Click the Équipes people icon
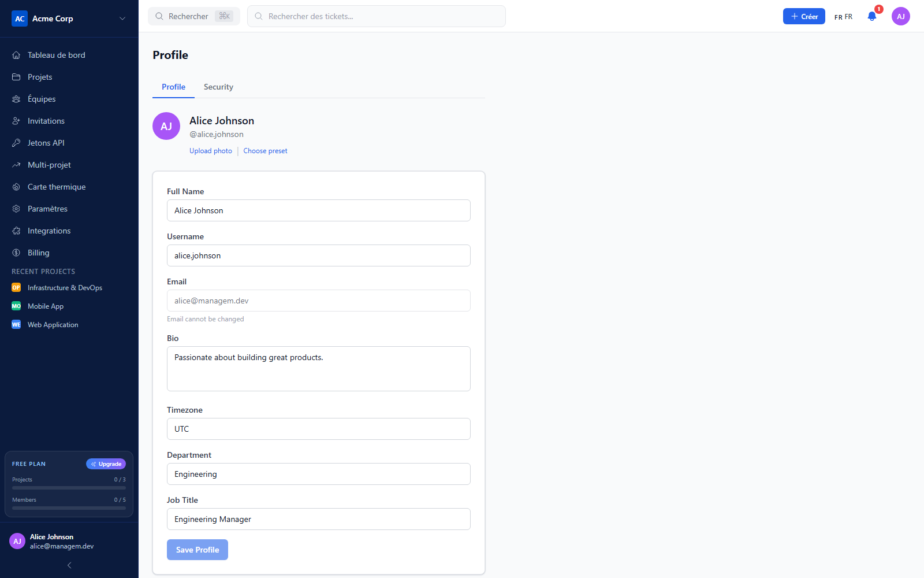 pyautogui.click(x=16, y=99)
